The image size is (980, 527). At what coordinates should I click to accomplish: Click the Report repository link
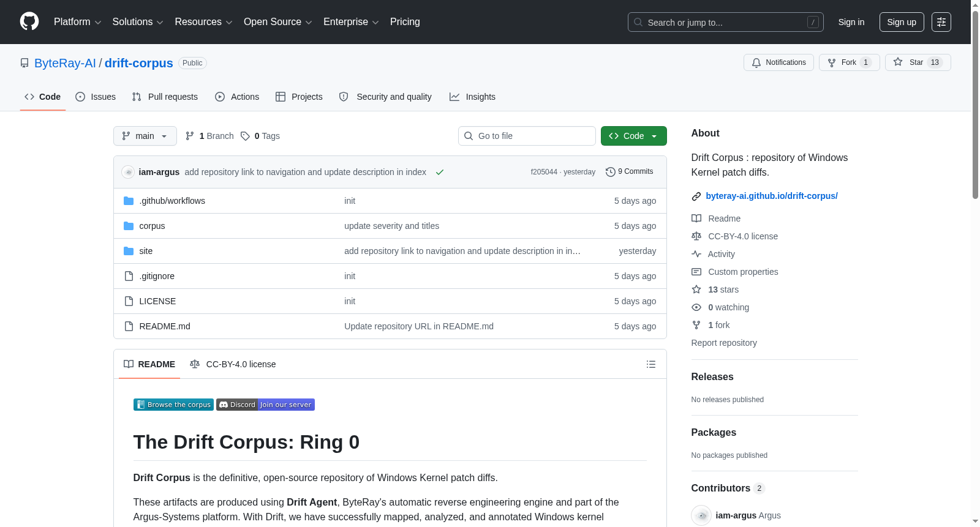tap(724, 343)
